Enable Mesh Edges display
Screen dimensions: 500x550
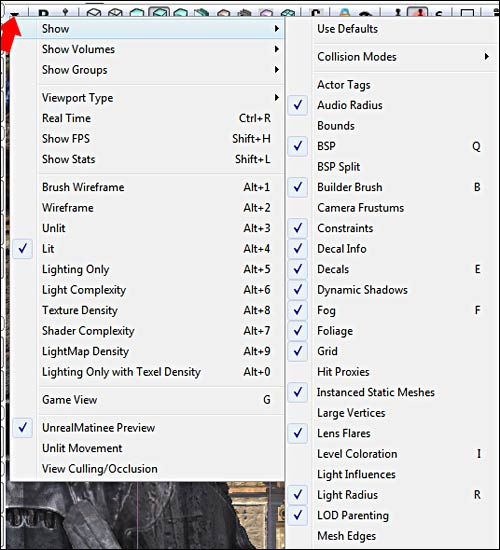(x=393, y=536)
